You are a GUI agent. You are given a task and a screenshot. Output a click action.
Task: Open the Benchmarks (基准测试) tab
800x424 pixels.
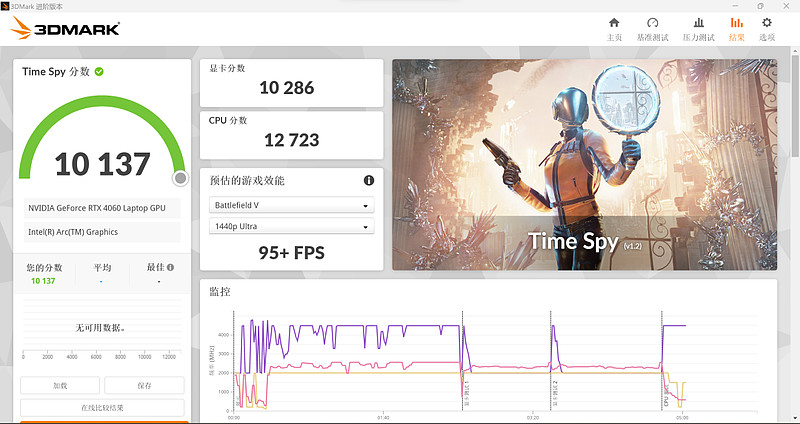pyautogui.click(x=653, y=29)
